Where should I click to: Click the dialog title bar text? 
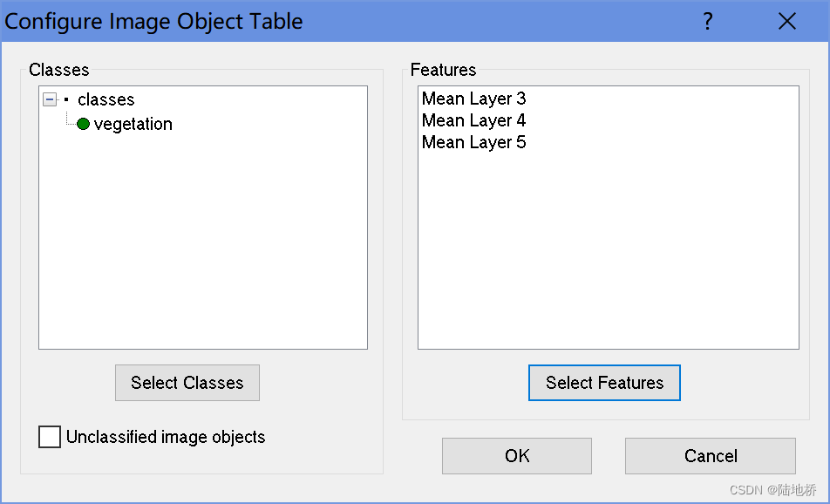click(153, 22)
